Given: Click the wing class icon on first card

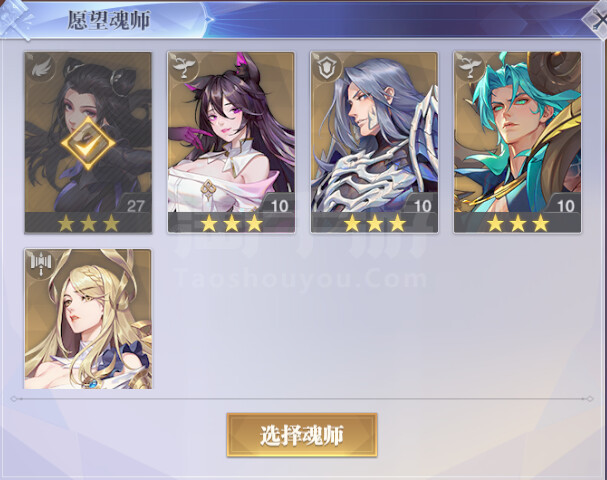Looking at the screenshot, I should point(41,68).
